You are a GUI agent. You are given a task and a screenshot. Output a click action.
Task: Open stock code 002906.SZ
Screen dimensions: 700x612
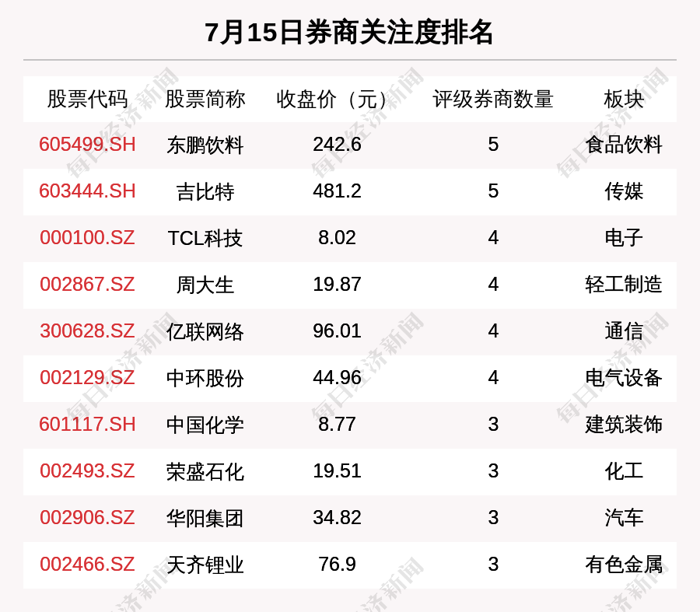pos(87,518)
